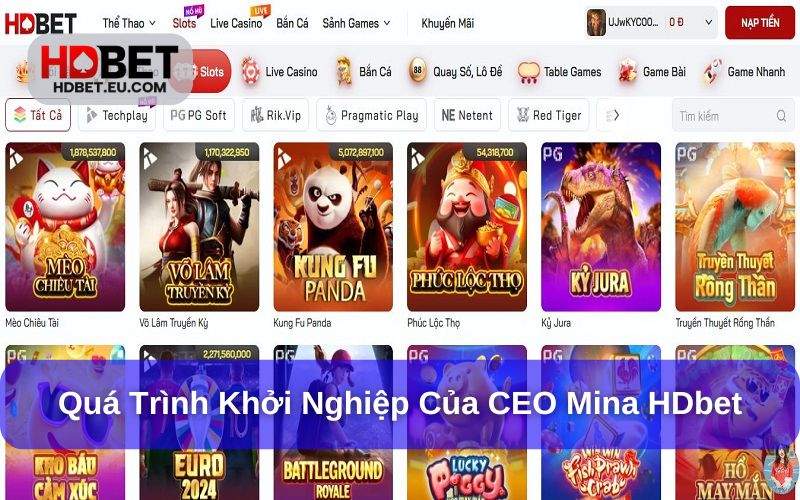Open the Mèo Chiêu Tài game title link
The image size is (800, 500).
pyautogui.click(x=32, y=323)
